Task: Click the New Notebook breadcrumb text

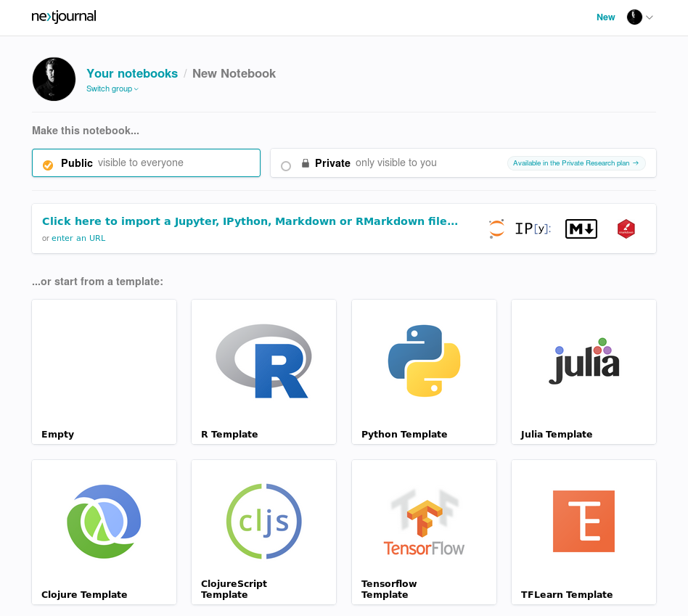Action: point(234,73)
